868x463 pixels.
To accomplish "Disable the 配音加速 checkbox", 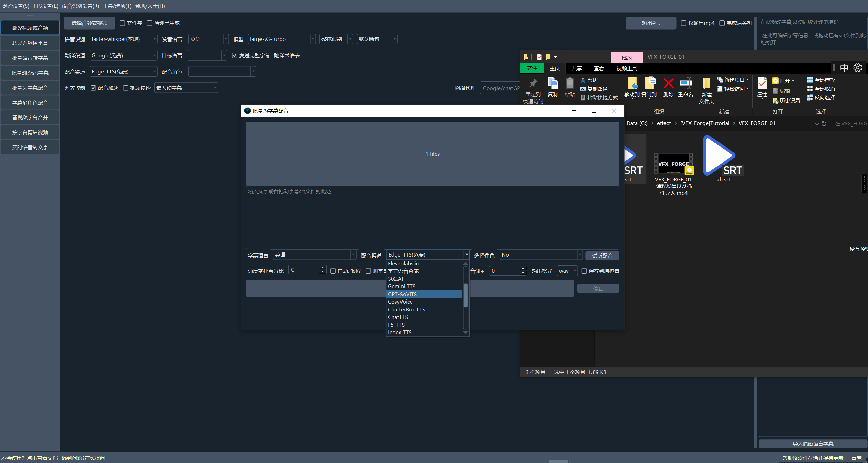I will coord(93,88).
